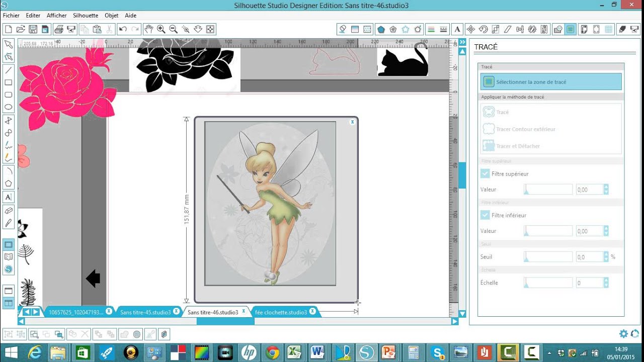Click the Zoom Out magnifier icon

pyautogui.click(x=174, y=29)
